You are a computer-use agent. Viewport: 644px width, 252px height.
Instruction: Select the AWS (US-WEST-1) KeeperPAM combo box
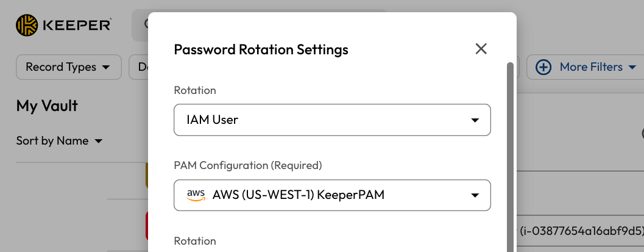[x=332, y=195]
